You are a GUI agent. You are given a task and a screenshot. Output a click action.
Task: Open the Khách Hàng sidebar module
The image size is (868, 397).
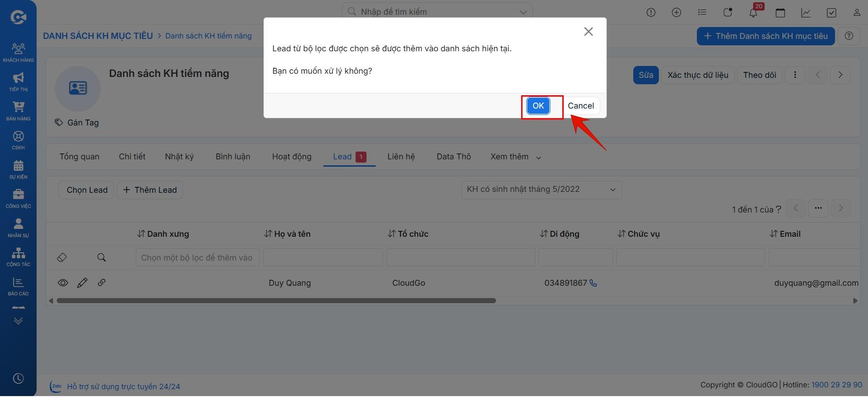click(x=18, y=53)
